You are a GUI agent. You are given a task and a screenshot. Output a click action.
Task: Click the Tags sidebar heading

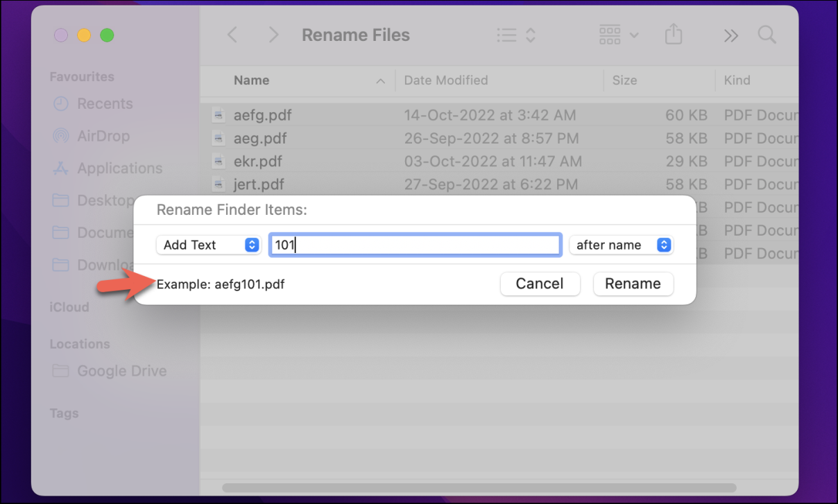(64, 413)
